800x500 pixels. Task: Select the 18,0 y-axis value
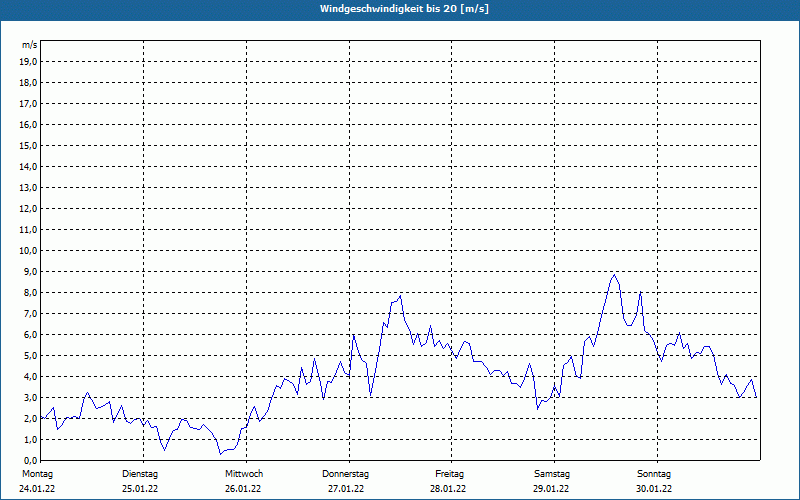28,83
